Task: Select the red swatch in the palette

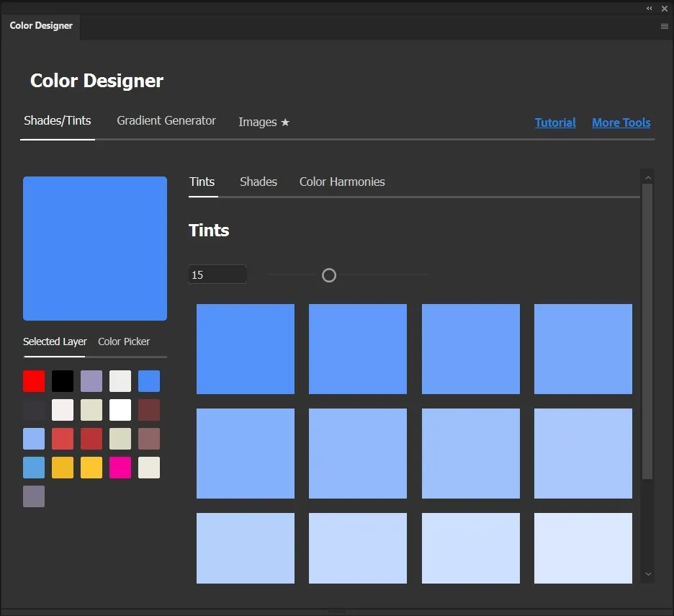Action: click(34, 381)
